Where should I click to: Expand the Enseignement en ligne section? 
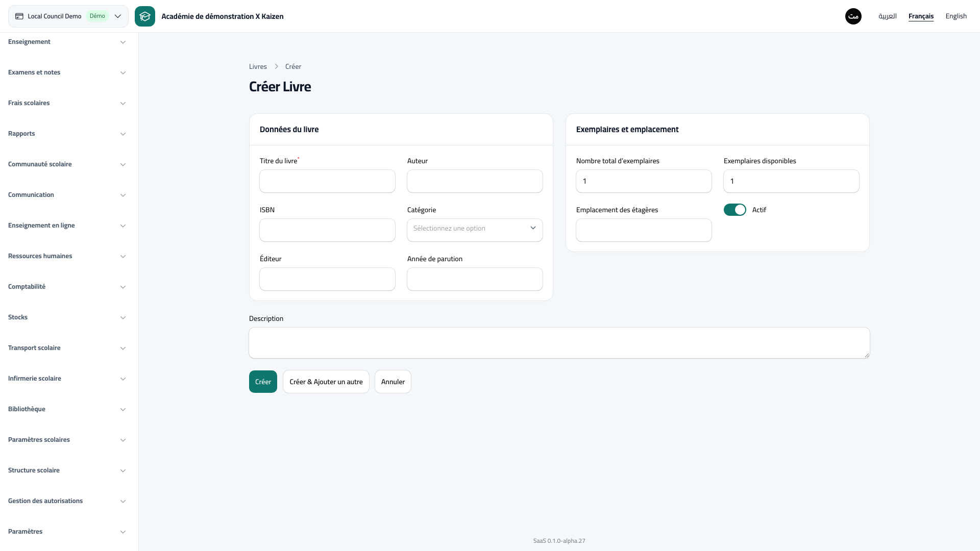pyautogui.click(x=67, y=226)
